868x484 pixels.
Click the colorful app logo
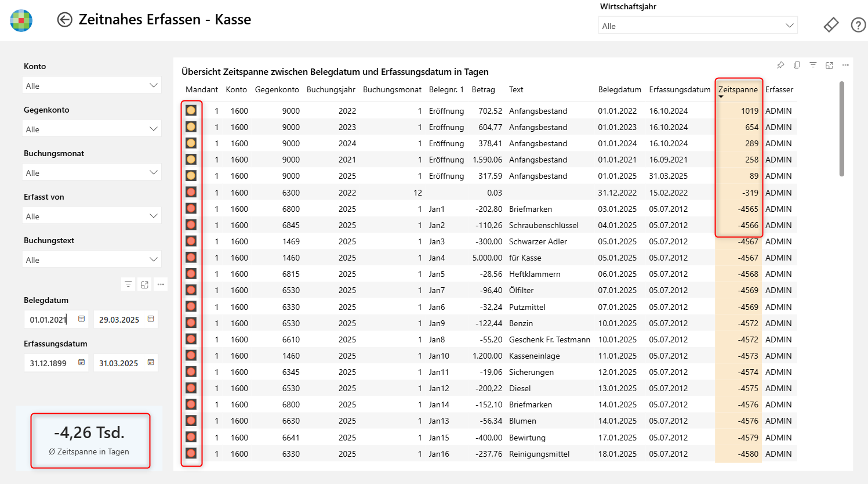[x=21, y=20]
